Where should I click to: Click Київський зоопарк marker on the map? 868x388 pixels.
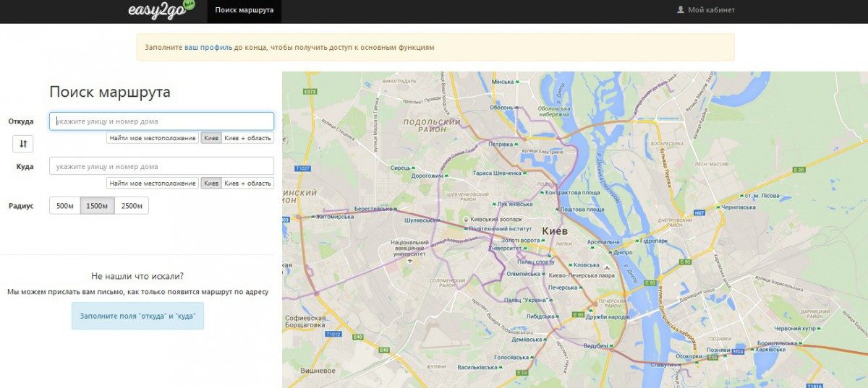[466, 218]
